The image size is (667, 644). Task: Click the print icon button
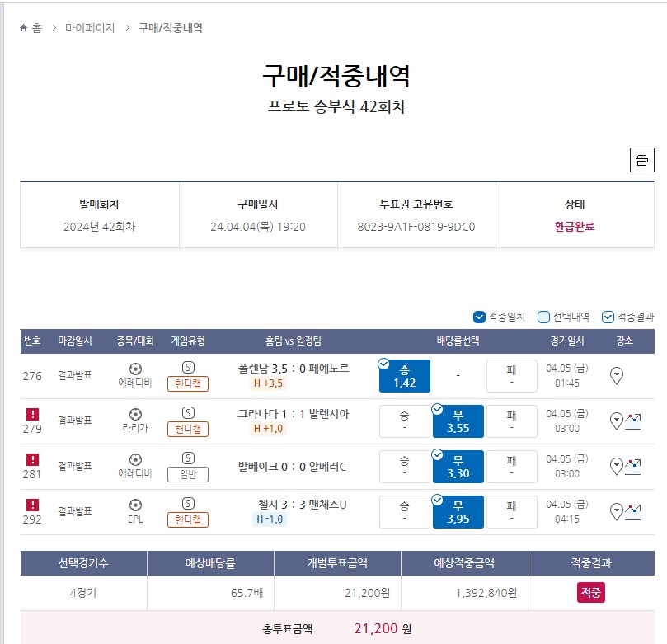[x=641, y=160]
